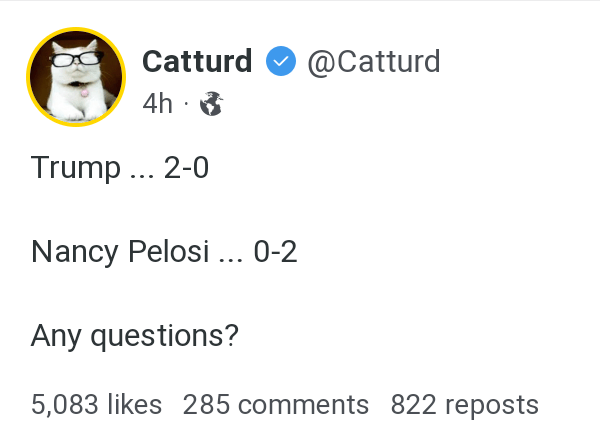Click the dot separator beside the timestamp

pyautogui.click(x=185, y=103)
